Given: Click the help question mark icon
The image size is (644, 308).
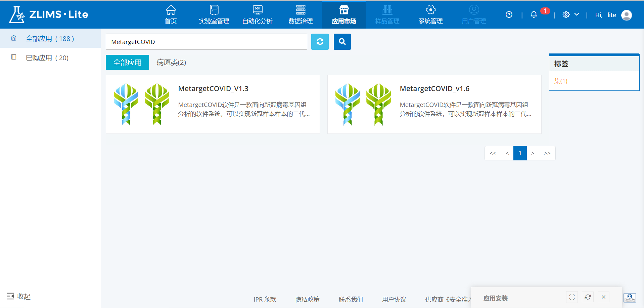Looking at the screenshot, I should tap(509, 14).
